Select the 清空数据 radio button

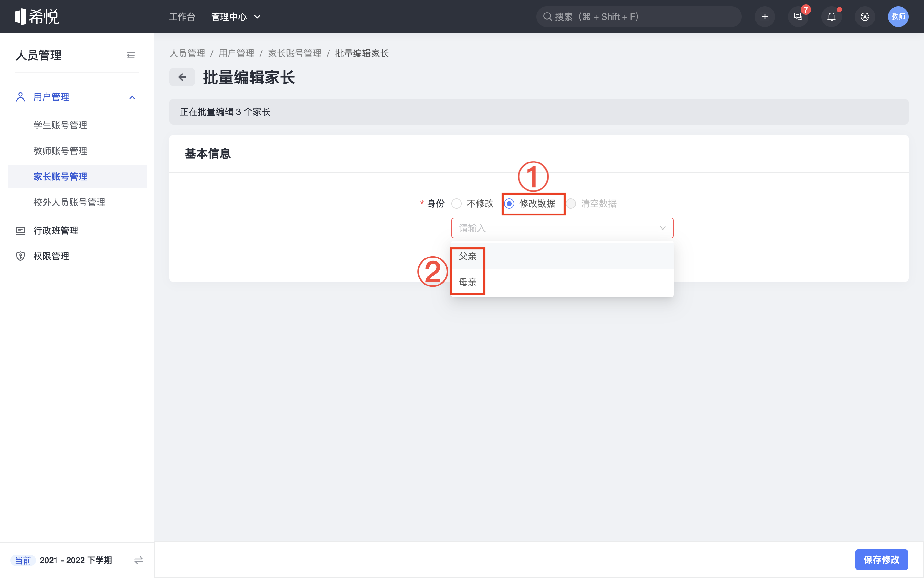tap(571, 204)
